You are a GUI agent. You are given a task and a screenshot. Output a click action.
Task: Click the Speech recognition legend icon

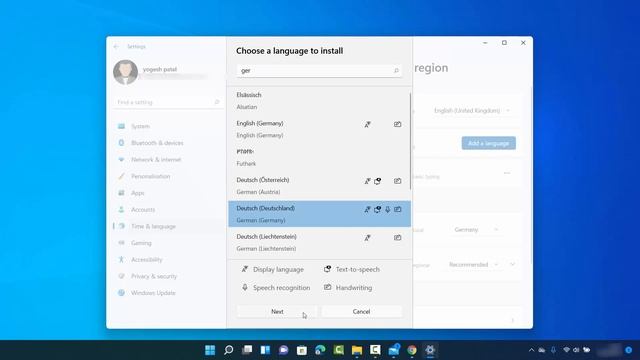click(x=245, y=287)
